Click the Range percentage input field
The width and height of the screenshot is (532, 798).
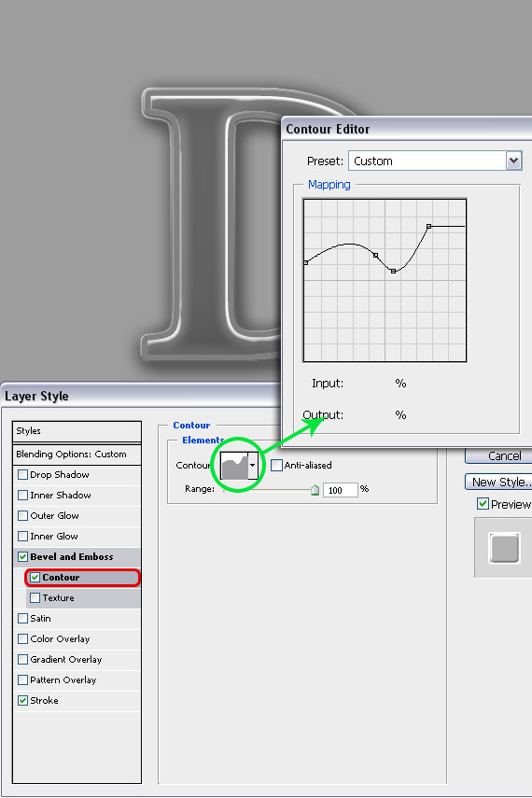coord(340,490)
